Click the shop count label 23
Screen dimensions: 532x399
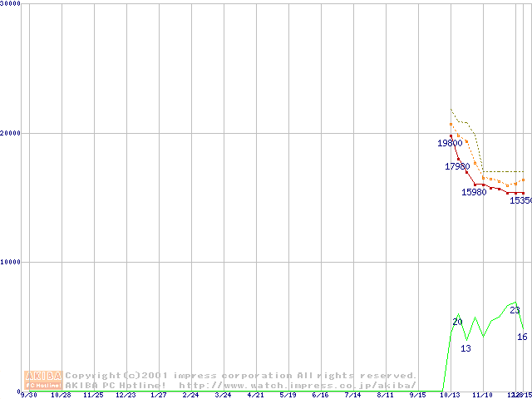(x=515, y=310)
